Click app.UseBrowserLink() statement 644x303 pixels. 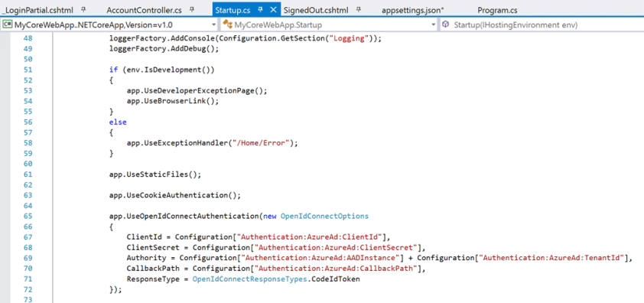click(x=173, y=101)
